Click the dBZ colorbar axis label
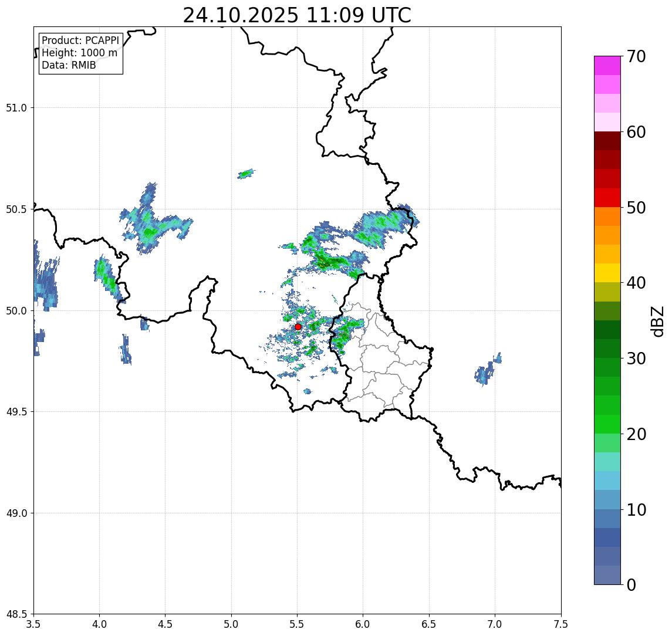 (x=657, y=321)
